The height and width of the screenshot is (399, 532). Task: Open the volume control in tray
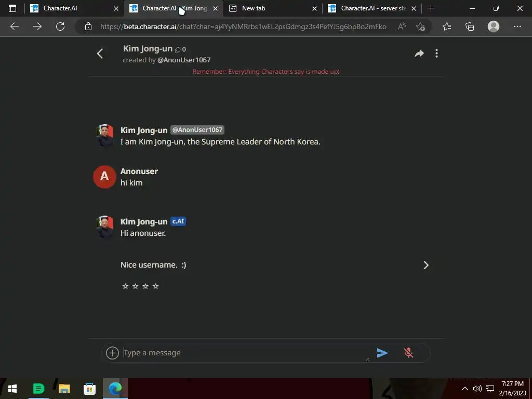477,389
